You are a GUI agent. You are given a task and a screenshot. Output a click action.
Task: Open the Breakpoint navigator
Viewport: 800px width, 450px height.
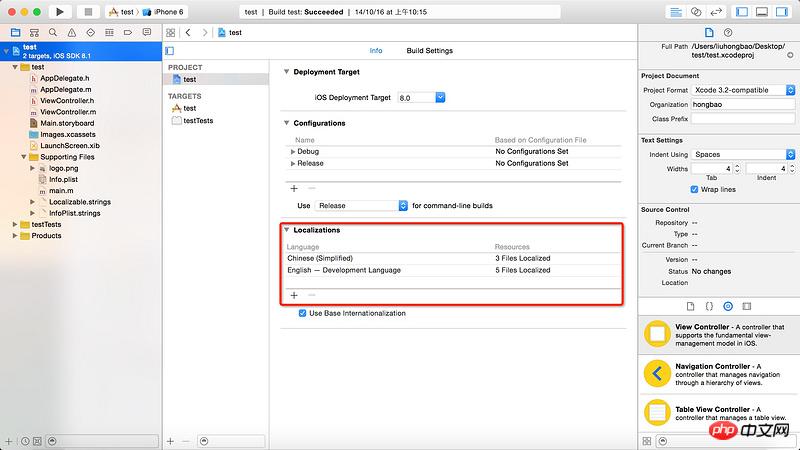[x=128, y=33]
